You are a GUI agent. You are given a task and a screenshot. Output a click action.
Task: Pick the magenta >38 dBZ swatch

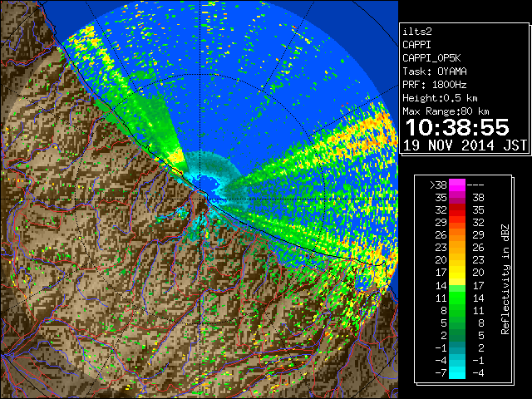457,185
